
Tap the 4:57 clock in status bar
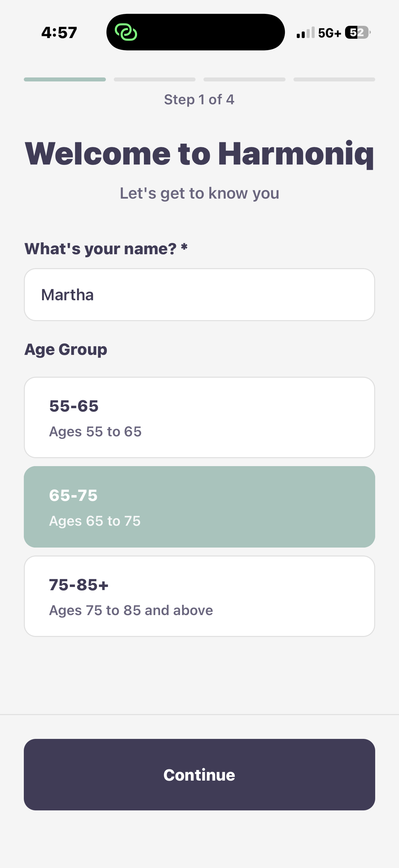click(59, 33)
